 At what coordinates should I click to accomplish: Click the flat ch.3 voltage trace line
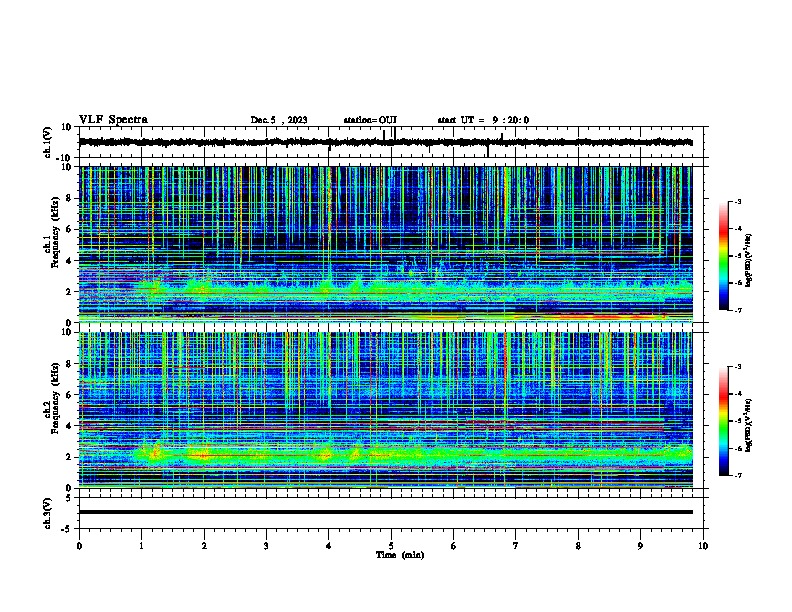pos(386,512)
